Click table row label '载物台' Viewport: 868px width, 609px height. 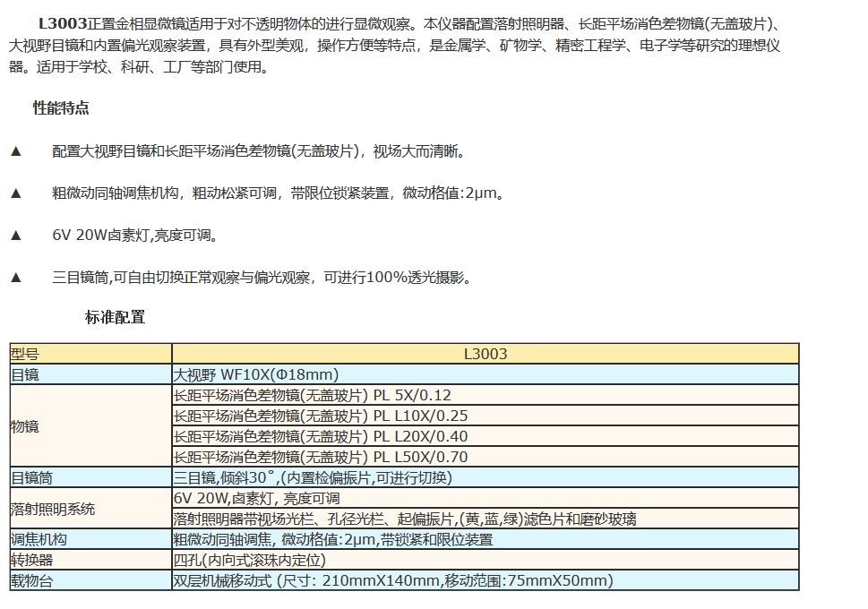[90, 580]
